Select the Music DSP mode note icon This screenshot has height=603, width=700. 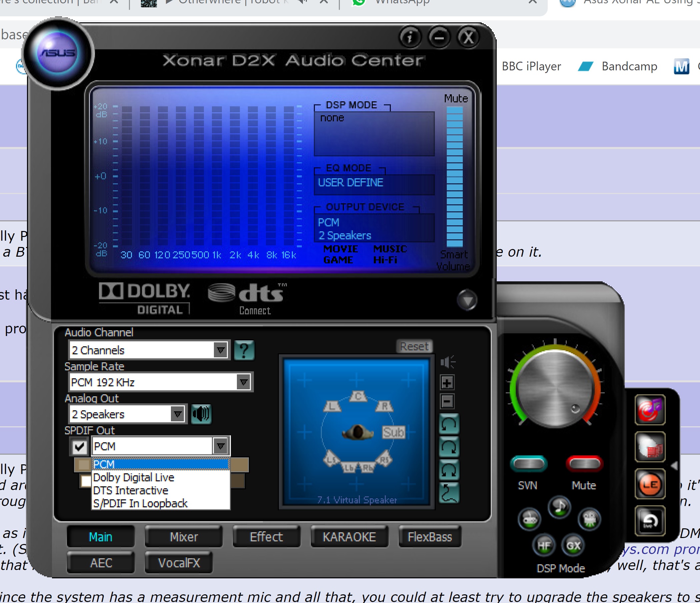click(x=559, y=507)
